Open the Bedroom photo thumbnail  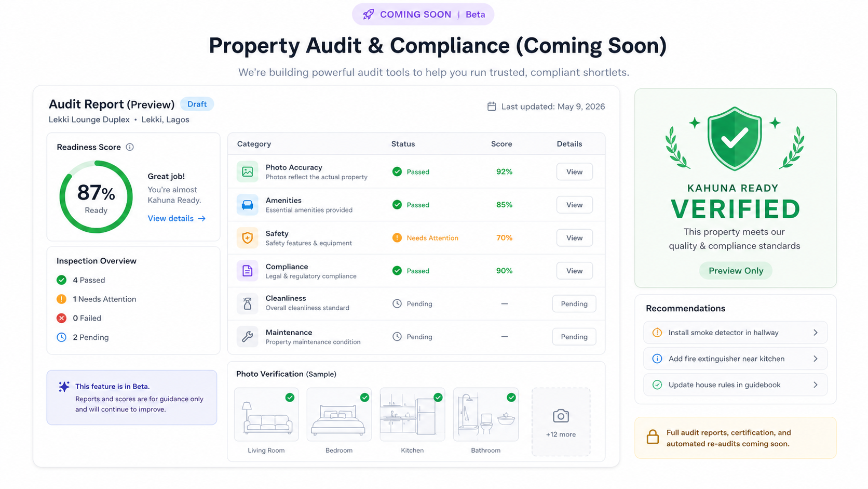point(339,415)
